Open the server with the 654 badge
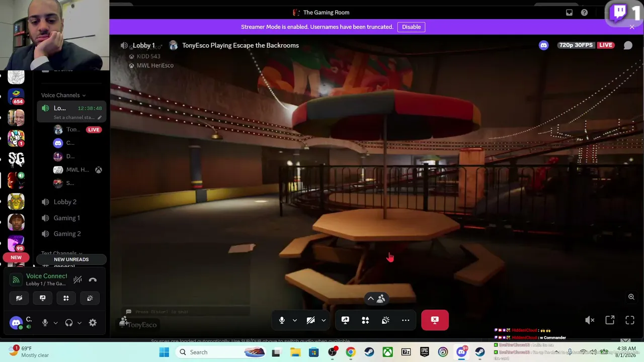Screen dimensions: 644x362 click(16, 97)
